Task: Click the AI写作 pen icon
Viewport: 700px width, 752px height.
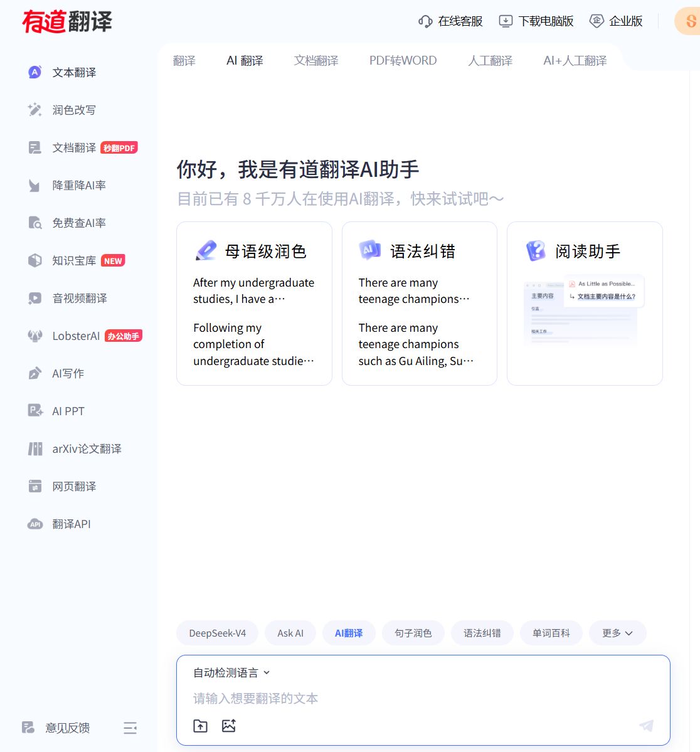Action: point(34,374)
